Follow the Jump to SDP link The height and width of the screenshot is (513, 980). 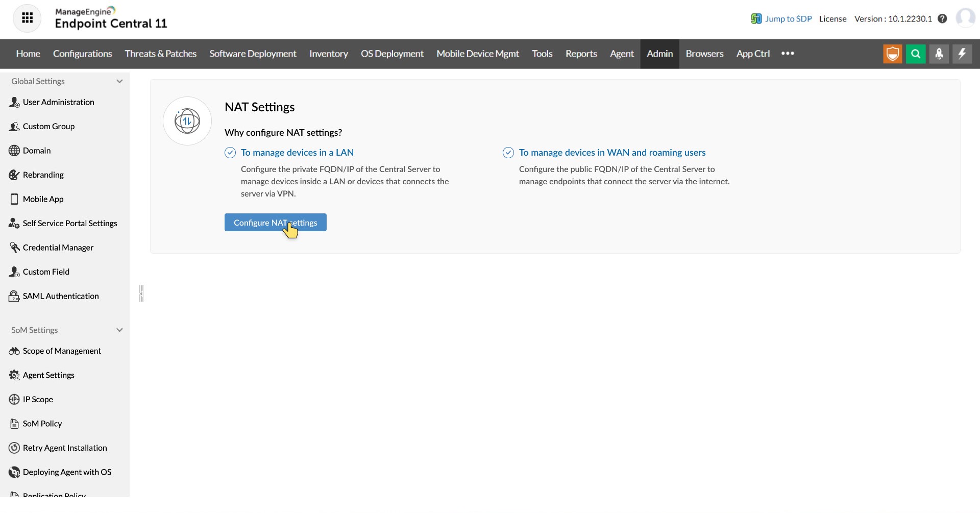pos(788,19)
